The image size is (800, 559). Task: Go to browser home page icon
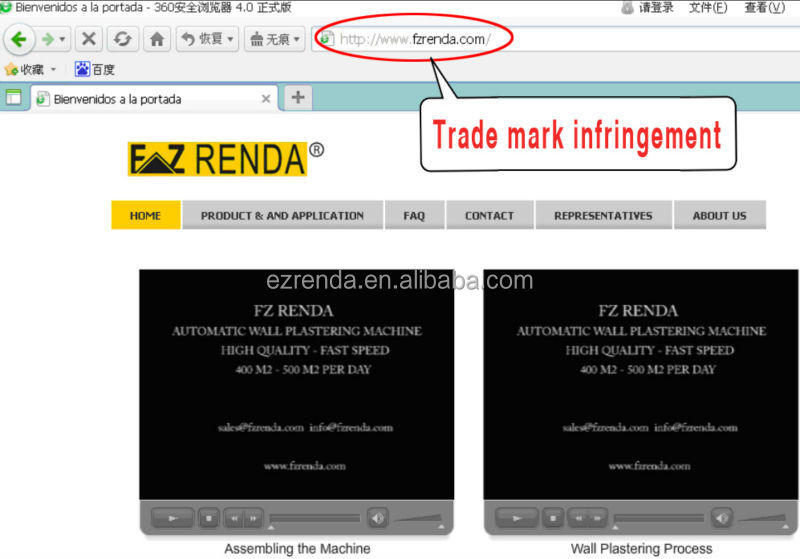pos(157,39)
